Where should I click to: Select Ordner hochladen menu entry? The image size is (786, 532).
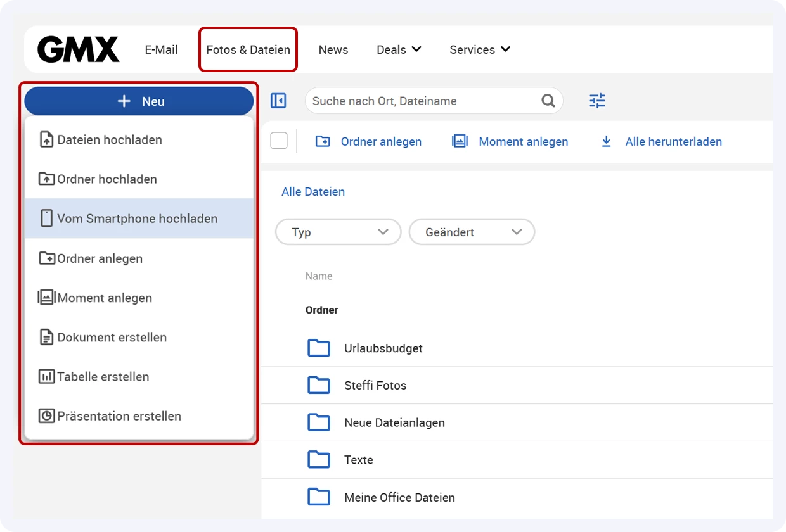pyautogui.click(x=139, y=179)
